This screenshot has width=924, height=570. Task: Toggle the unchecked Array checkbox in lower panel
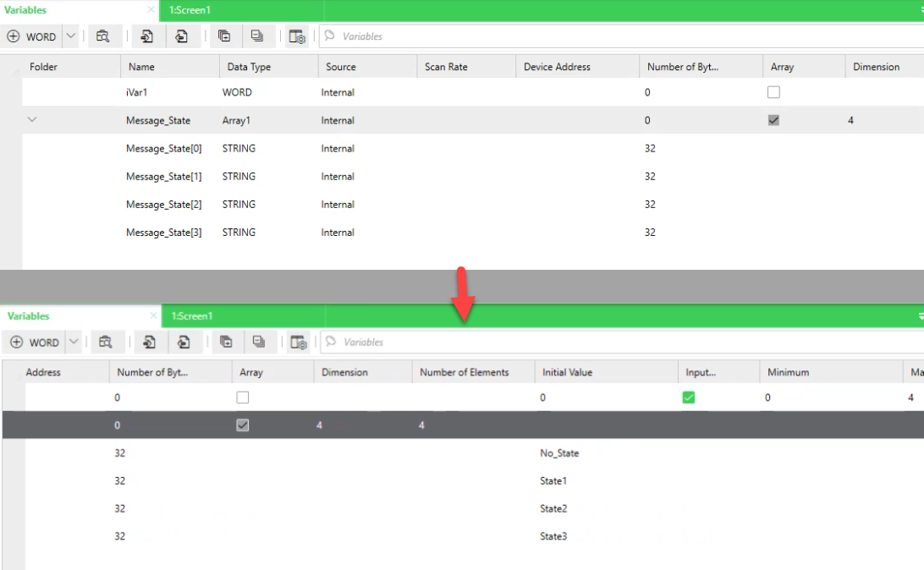tap(242, 397)
